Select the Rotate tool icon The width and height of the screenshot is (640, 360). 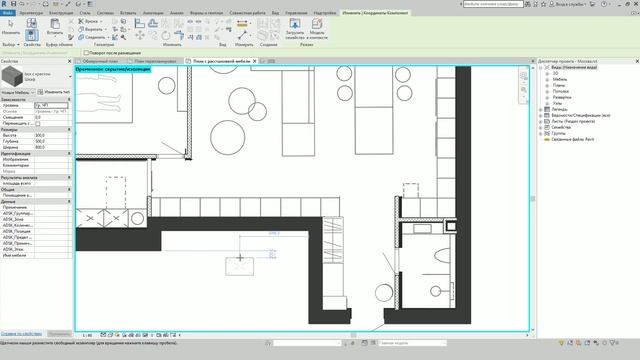166,36
